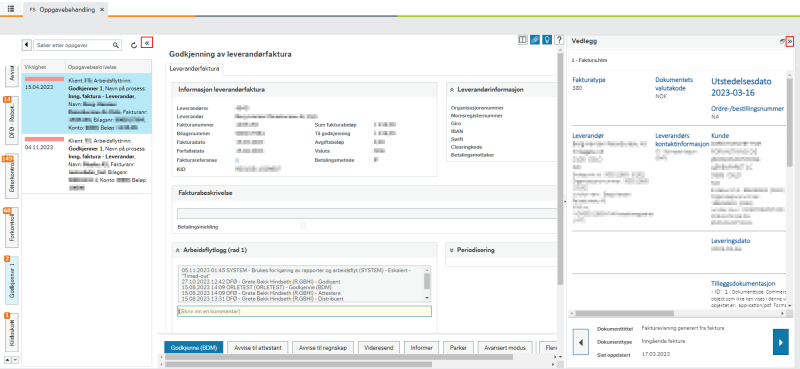Collapse the Arbeidsflytlogg (rad 1) section

[178, 250]
